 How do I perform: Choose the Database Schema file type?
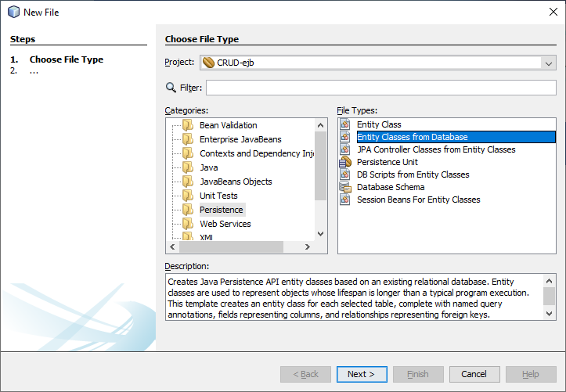pos(391,187)
